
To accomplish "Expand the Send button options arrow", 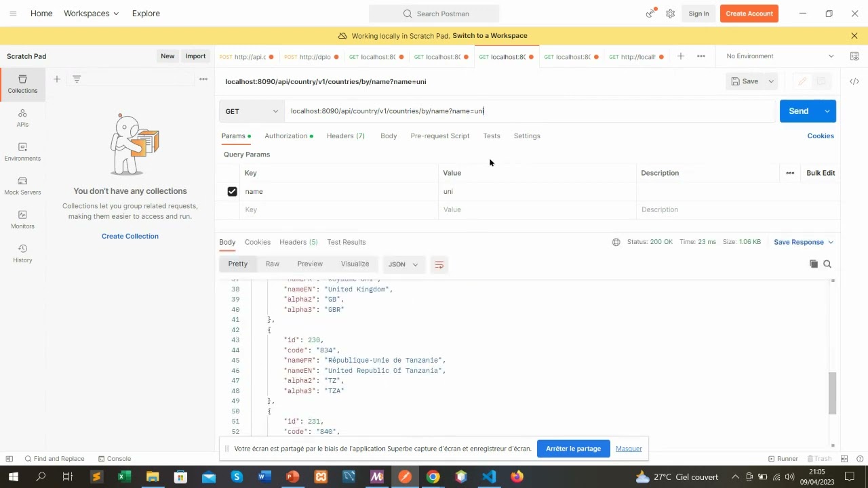I will pyautogui.click(x=827, y=111).
